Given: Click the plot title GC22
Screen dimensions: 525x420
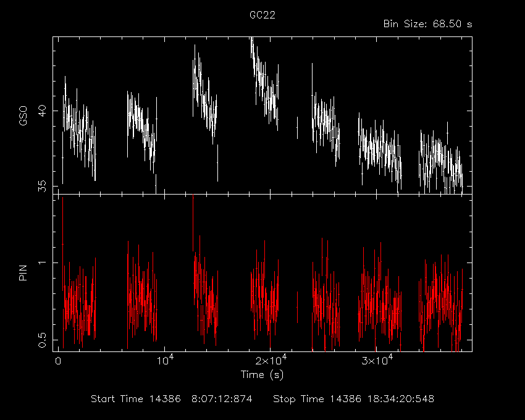Looking at the screenshot, I should point(262,15).
